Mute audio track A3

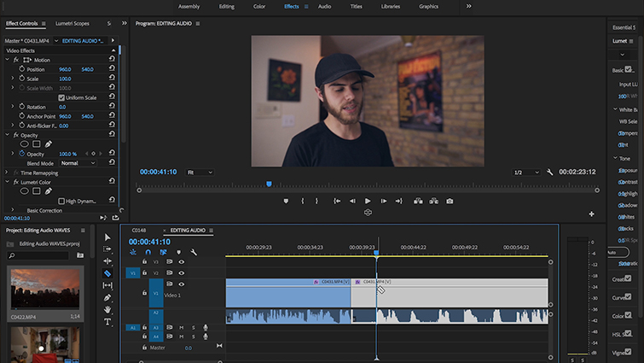tap(181, 327)
